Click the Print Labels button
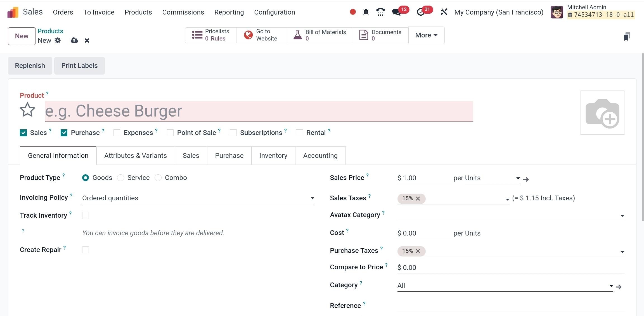Image resolution: width=644 pixels, height=316 pixels. click(79, 66)
